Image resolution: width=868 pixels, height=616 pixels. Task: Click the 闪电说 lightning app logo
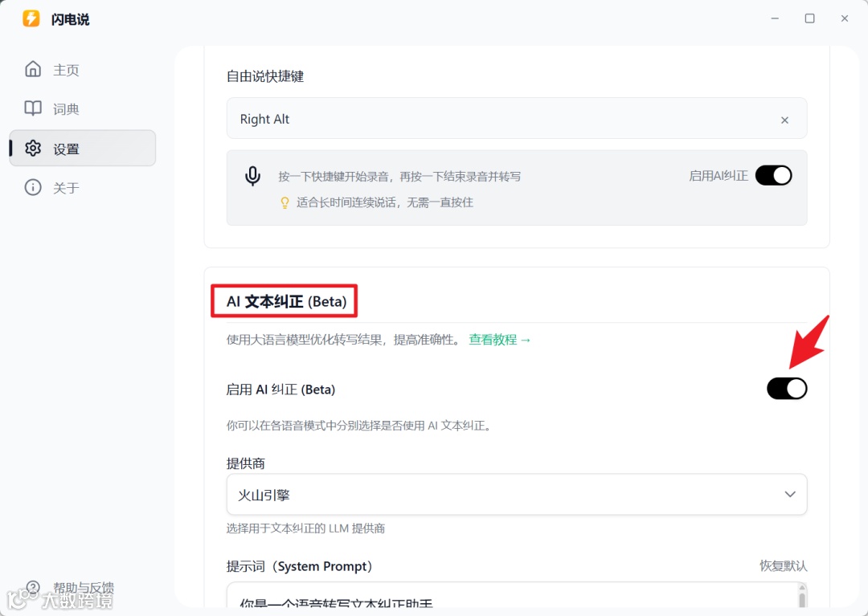coord(31,18)
